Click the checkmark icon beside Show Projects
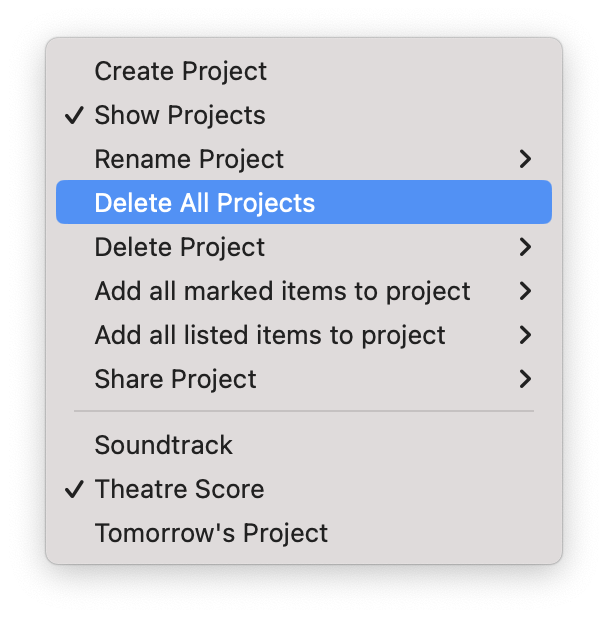 (x=74, y=115)
